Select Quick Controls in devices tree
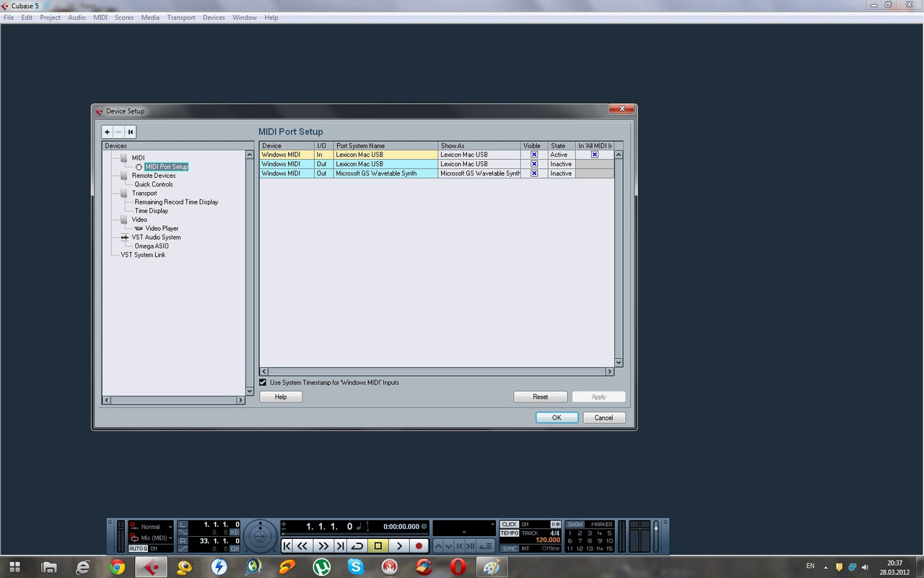This screenshot has height=578, width=924. pos(154,184)
